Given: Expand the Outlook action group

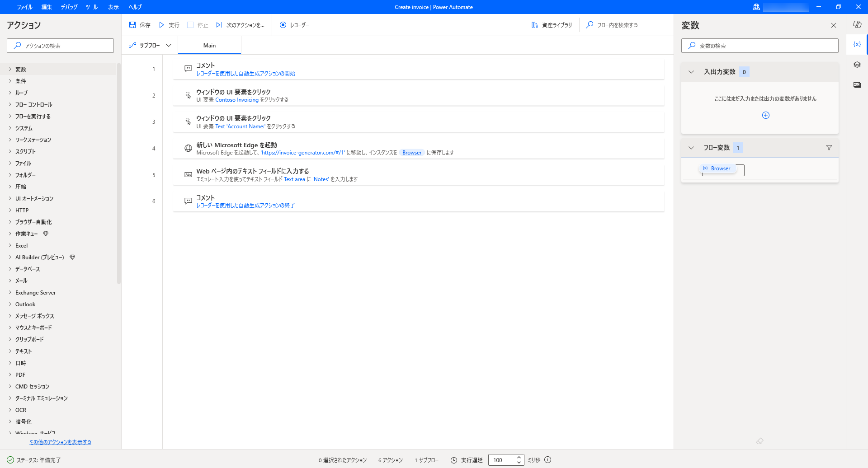Looking at the screenshot, I should pos(10,304).
